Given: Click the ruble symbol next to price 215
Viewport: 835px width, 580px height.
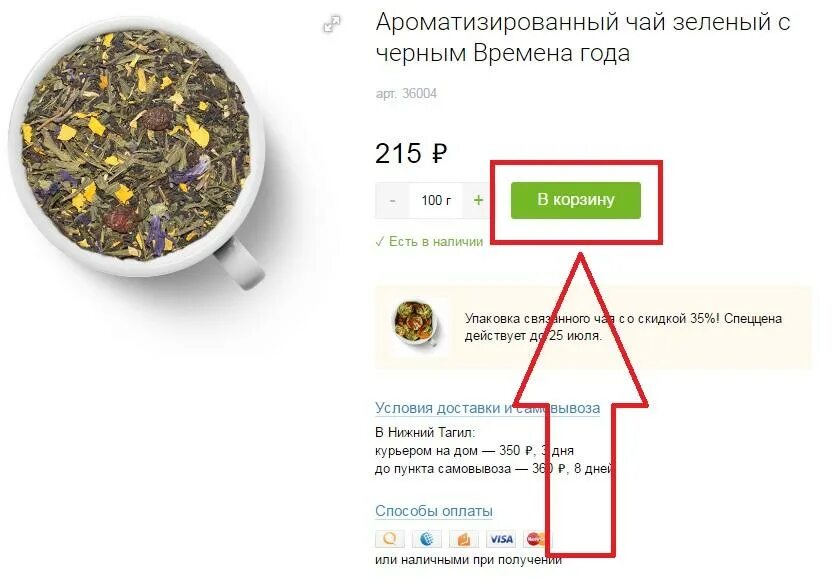Looking at the screenshot, I should pyautogui.click(x=439, y=154).
